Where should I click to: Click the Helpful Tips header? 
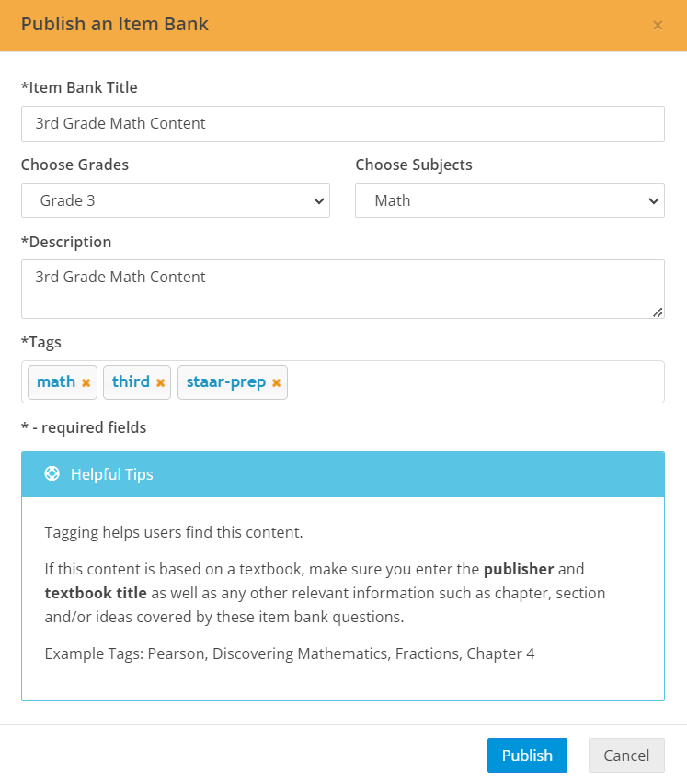click(x=343, y=474)
